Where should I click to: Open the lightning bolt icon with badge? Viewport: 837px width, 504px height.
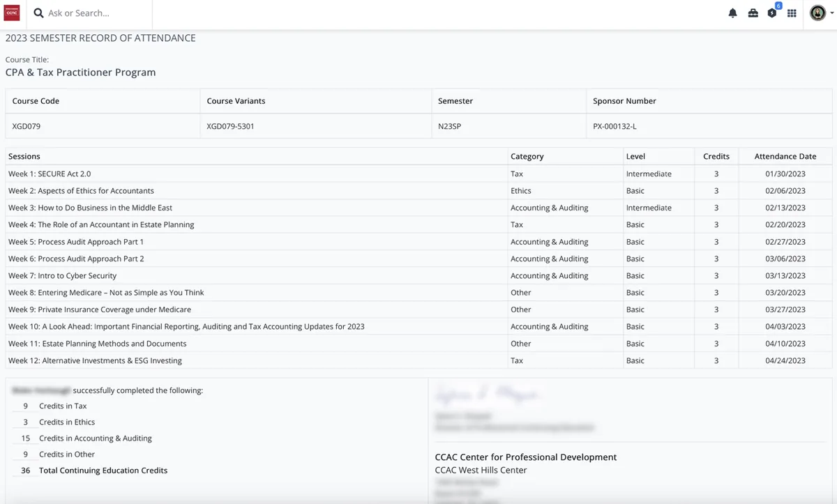coord(771,13)
